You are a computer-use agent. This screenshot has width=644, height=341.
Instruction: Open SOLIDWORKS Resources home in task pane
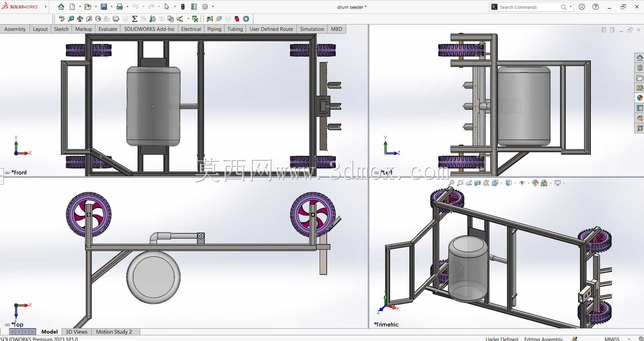pyautogui.click(x=640, y=58)
